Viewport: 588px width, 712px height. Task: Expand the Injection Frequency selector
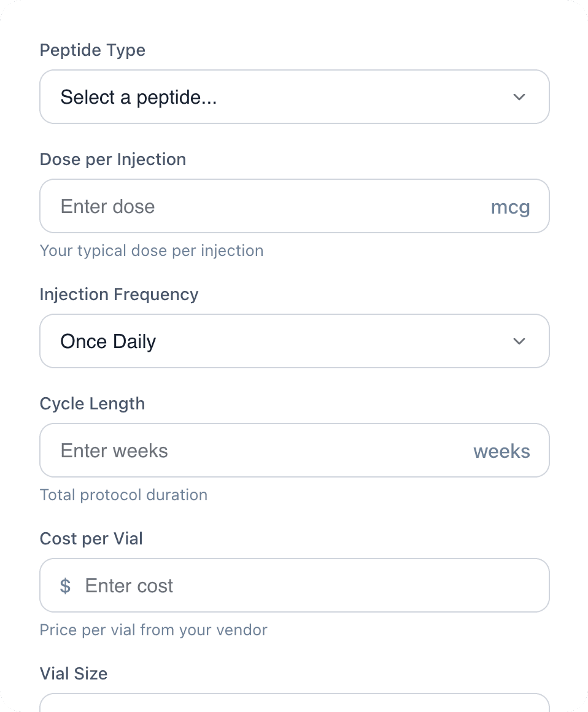coord(294,341)
